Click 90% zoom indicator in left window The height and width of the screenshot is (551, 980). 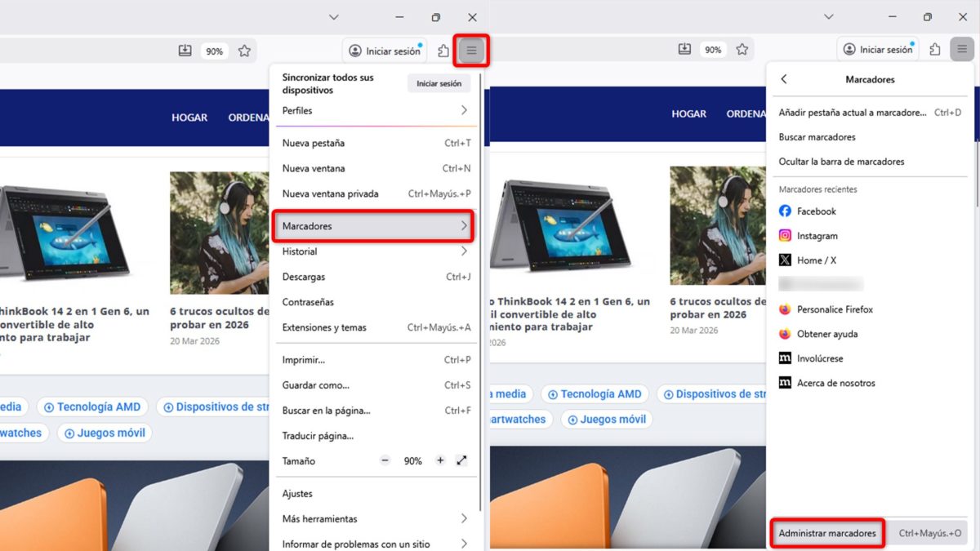(x=214, y=51)
